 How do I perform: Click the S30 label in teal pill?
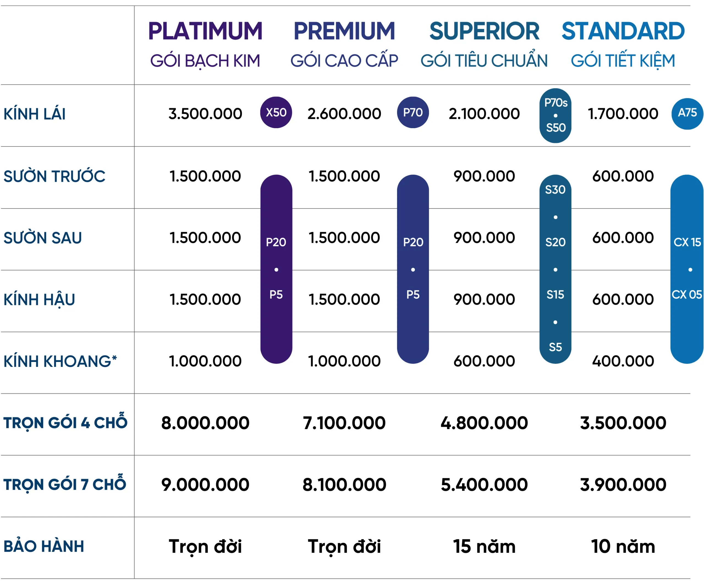click(x=555, y=190)
